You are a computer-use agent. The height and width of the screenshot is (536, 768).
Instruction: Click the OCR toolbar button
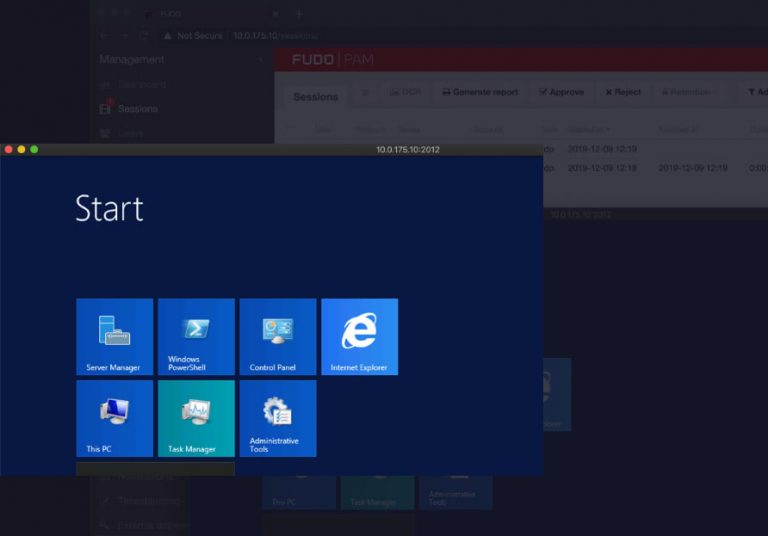(x=405, y=92)
